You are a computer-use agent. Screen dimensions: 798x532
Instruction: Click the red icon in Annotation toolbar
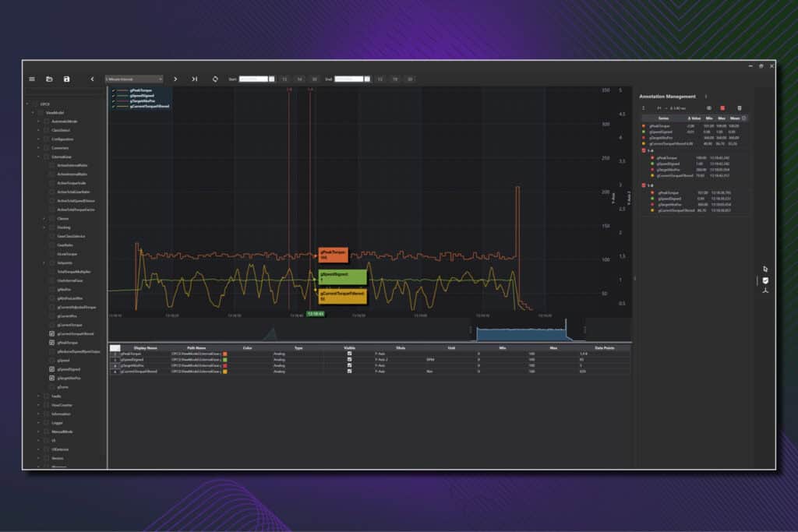click(x=722, y=108)
